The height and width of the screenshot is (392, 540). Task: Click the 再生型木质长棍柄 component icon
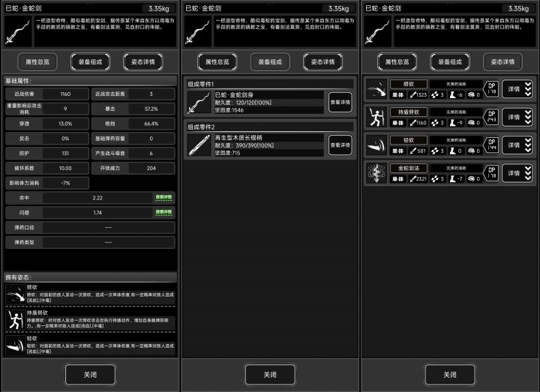pyautogui.click(x=199, y=145)
